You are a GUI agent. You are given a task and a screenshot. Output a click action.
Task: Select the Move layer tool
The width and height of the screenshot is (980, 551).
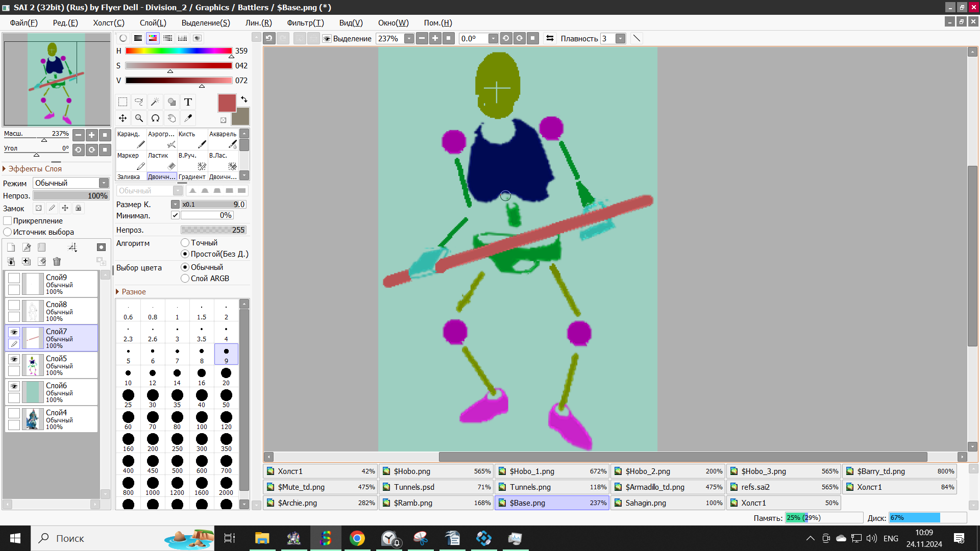[x=122, y=118]
